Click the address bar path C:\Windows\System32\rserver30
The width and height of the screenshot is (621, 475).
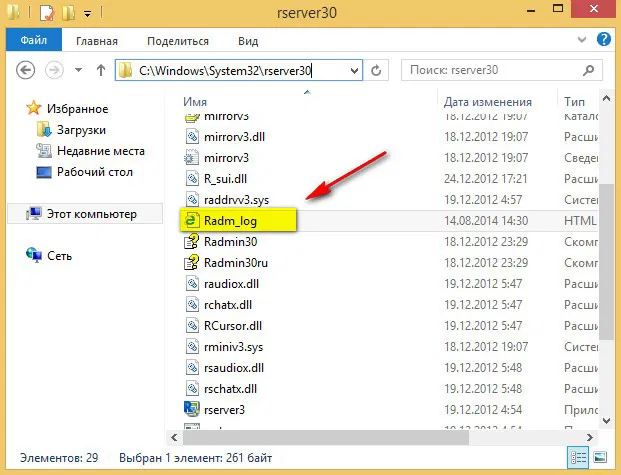point(225,71)
